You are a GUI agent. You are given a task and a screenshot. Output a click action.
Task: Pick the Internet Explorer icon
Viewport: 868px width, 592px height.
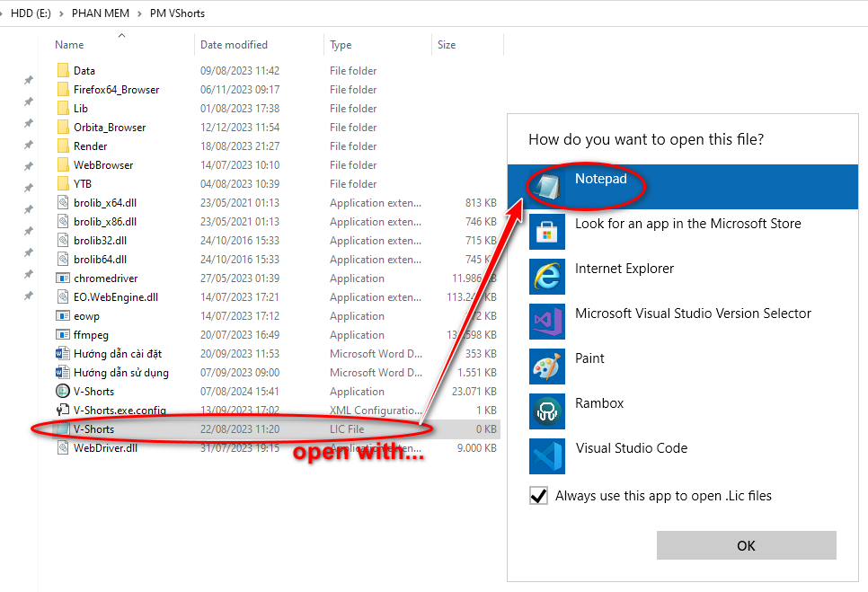pyautogui.click(x=547, y=277)
